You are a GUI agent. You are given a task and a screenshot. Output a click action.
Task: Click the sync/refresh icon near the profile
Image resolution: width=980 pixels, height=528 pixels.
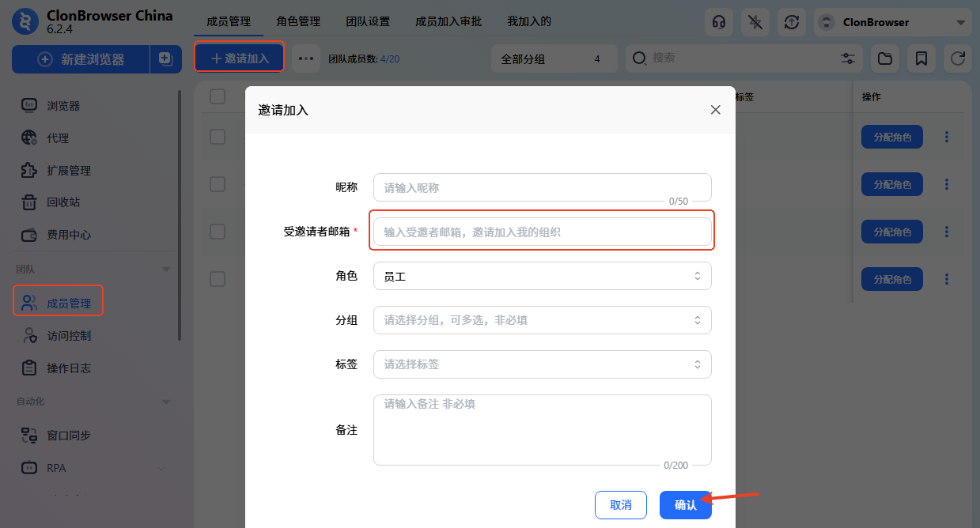(791, 22)
